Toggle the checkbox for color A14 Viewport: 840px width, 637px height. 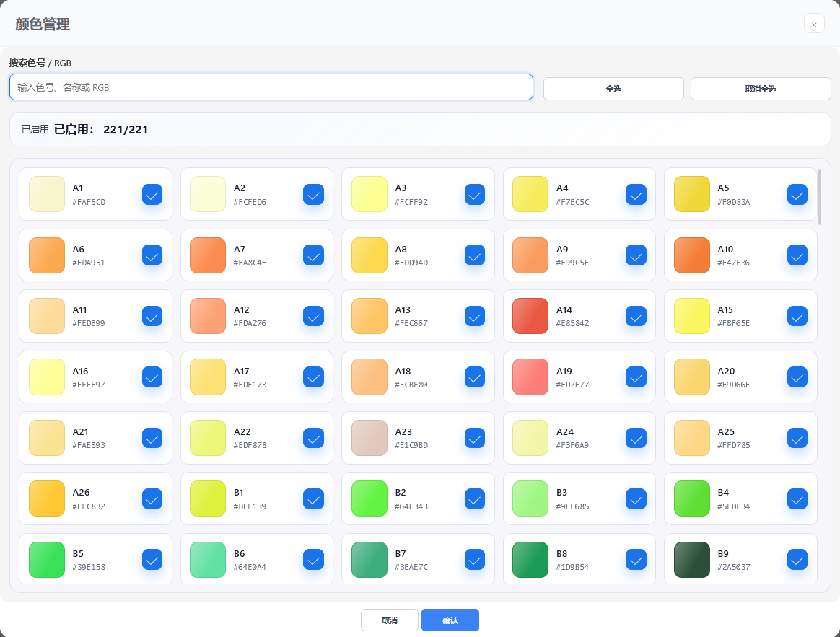636,317
